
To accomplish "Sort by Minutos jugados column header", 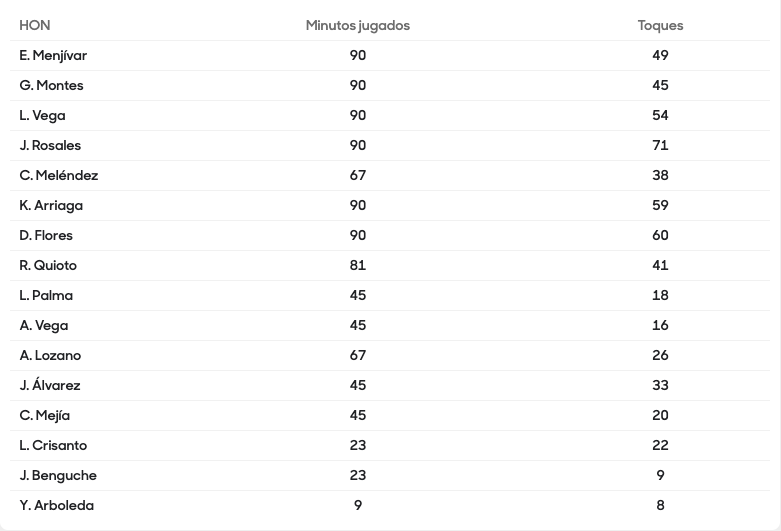I will click(357, 25).
